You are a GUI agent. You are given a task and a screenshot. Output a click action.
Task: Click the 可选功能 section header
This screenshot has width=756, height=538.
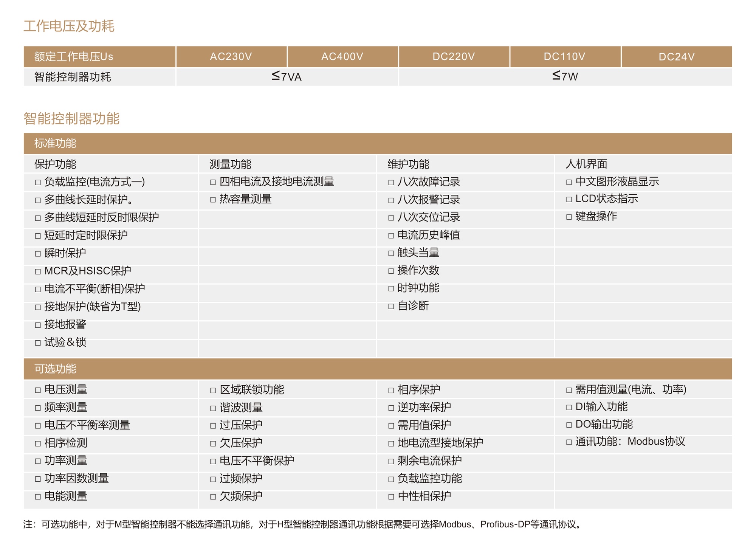(55, 369)
